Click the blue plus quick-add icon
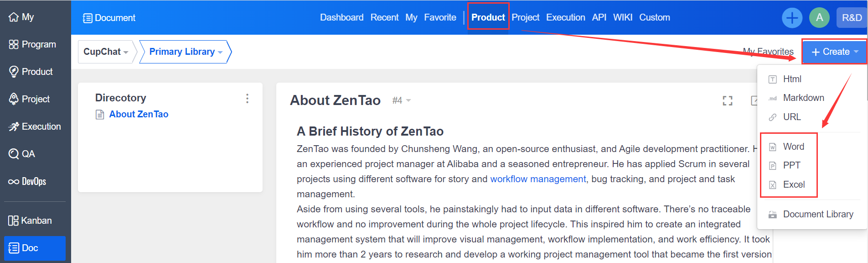Viewport: 868px width, 263px height. [x=792, y=18]
